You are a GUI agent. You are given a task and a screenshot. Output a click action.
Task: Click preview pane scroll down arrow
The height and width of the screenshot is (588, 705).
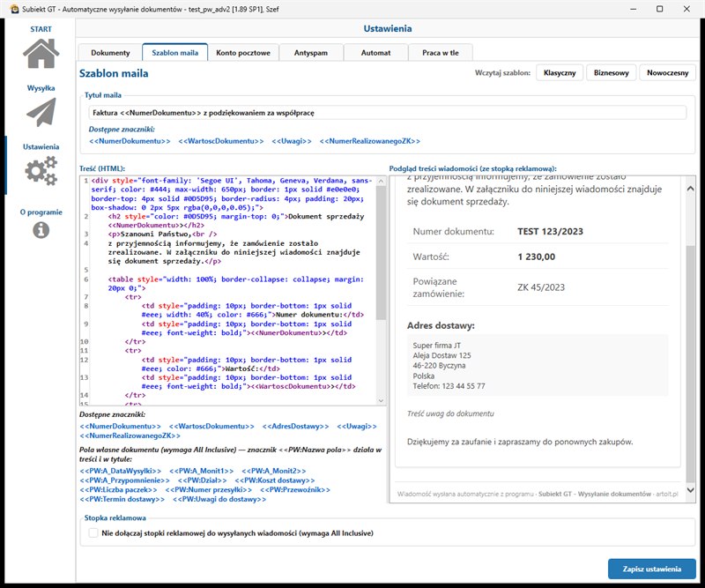(x=691, y=489)
